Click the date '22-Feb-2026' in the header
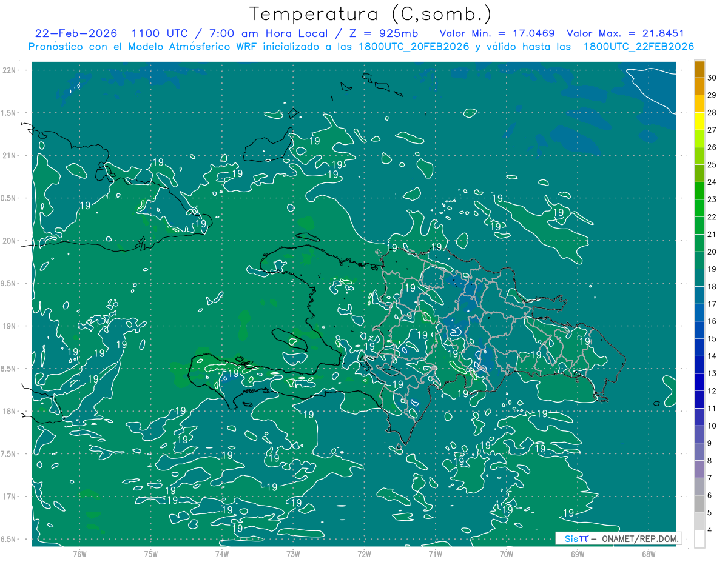 click(x=77, y=33)
